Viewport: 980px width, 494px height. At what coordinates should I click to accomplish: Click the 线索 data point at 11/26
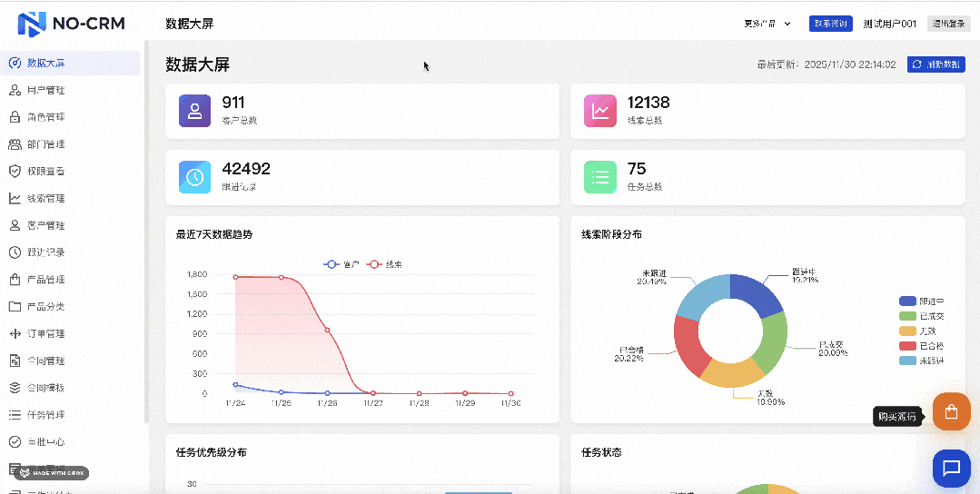click(x=327, y=330)
